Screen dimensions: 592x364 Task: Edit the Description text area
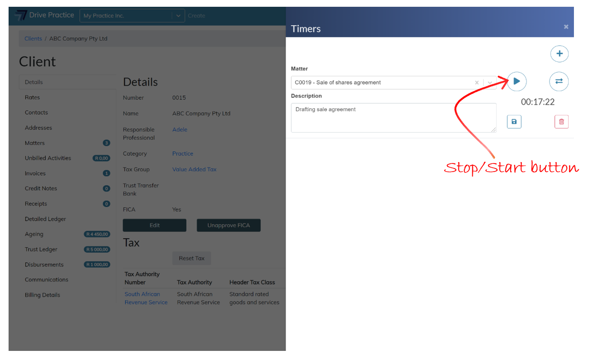[x=393, y=117]
